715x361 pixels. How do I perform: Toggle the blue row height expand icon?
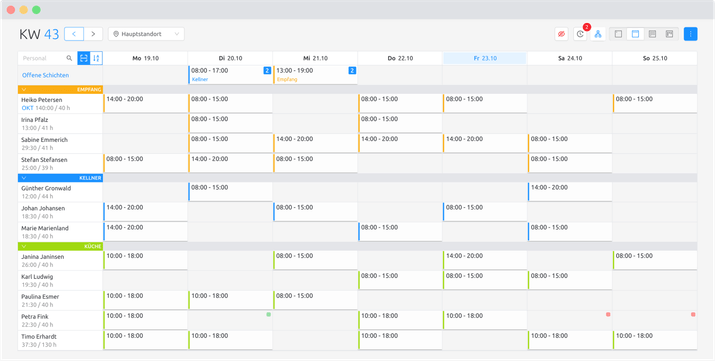coord(83,58)
